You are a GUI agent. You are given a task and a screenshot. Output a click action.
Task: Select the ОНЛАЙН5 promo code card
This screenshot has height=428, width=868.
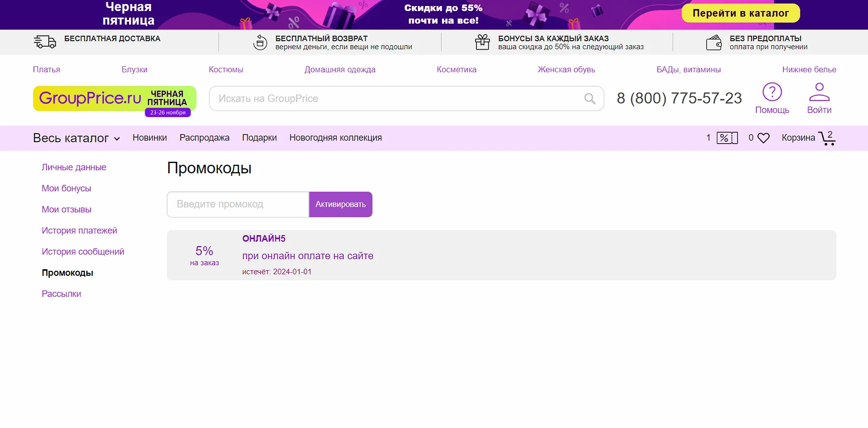tap(501, 255)
